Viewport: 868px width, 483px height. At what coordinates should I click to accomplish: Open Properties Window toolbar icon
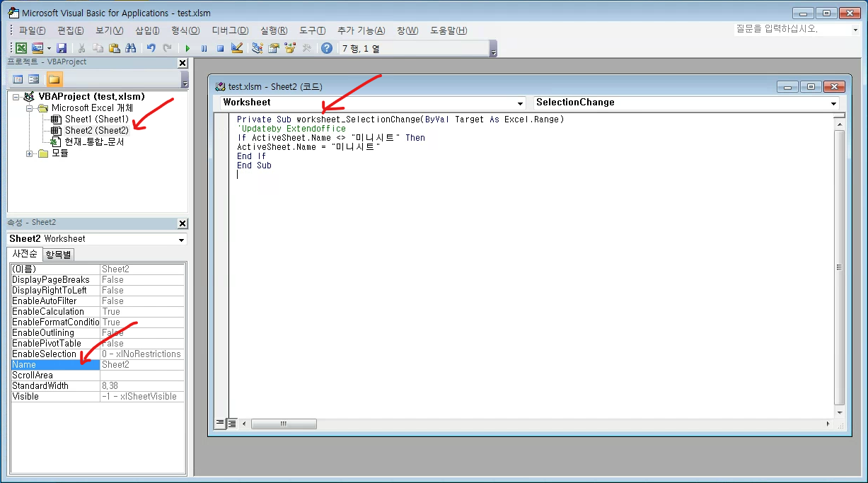(x=274, y=48)
